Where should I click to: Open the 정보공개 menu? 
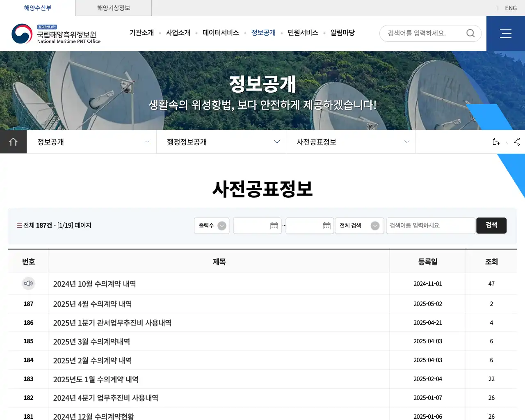click(263, 32)
